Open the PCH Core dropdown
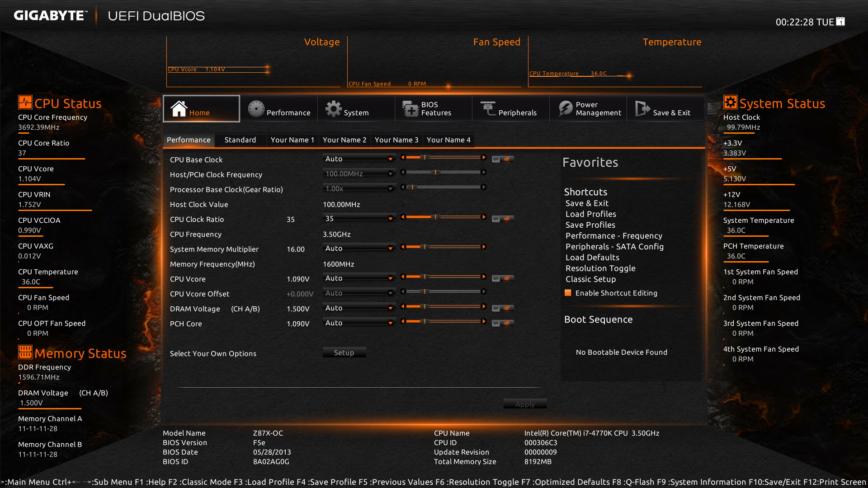The width and height of the screenshot is (868, 488). [359, 323]
